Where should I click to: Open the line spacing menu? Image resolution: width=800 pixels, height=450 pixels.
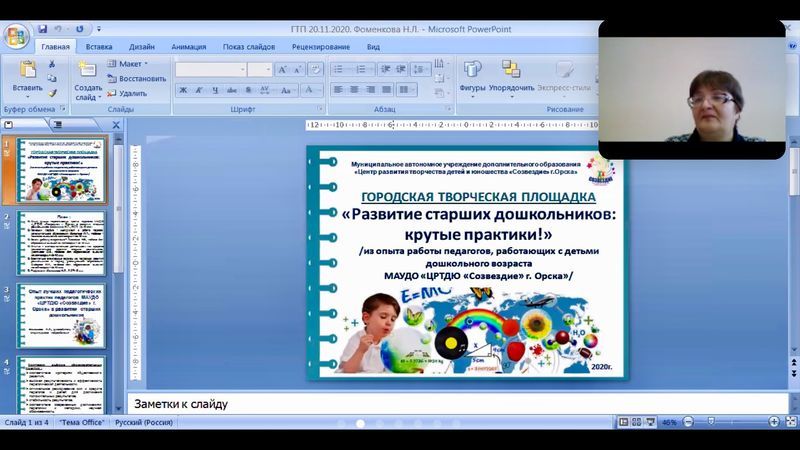pos(420,69)
